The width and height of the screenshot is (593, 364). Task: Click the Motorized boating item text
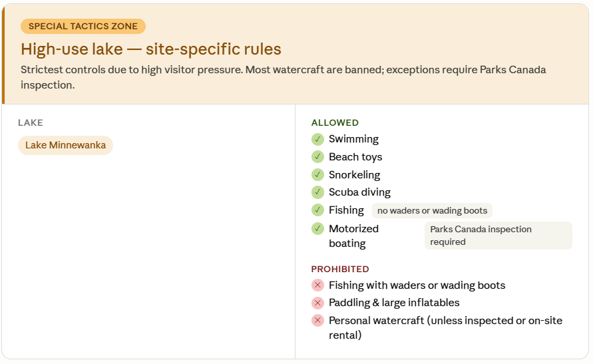click(x=353, y=236)
